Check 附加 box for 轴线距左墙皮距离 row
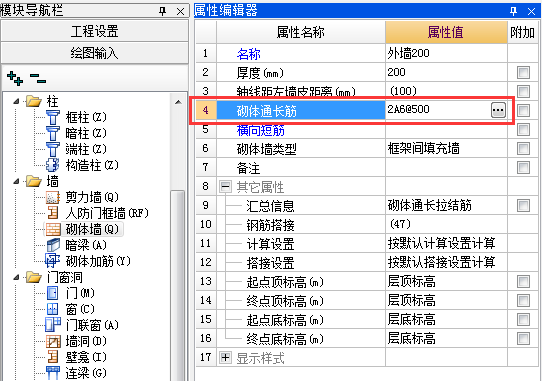 523,91
